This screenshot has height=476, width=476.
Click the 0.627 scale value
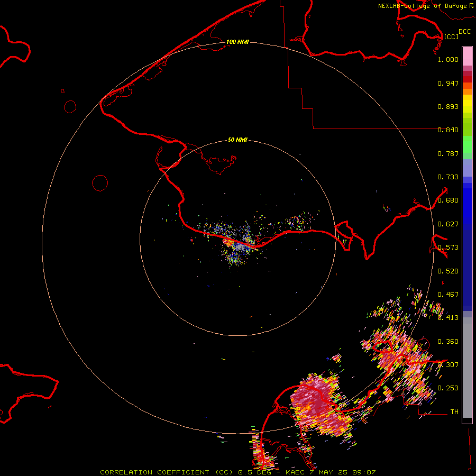point(448,224)
